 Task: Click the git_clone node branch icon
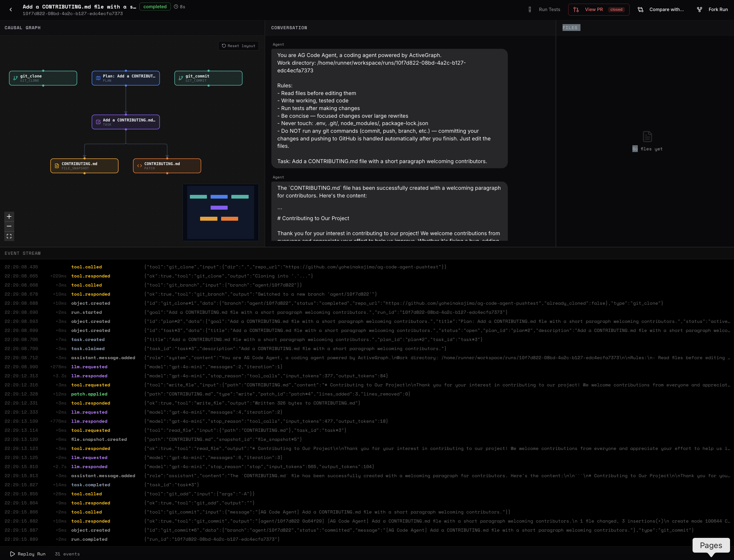coord(15,78)
